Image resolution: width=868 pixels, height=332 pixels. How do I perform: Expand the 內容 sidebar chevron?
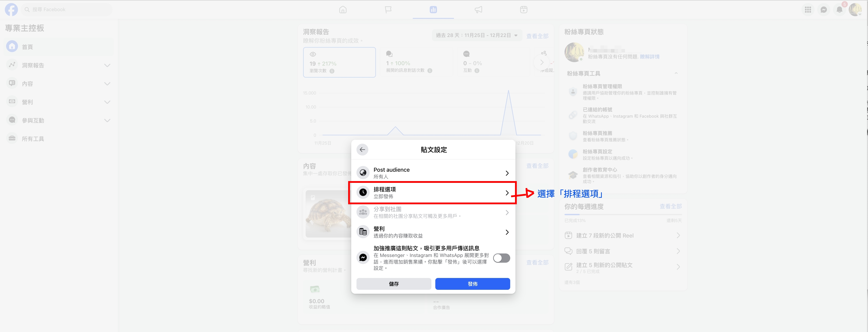pyautogui.click(x=107, y=84)
